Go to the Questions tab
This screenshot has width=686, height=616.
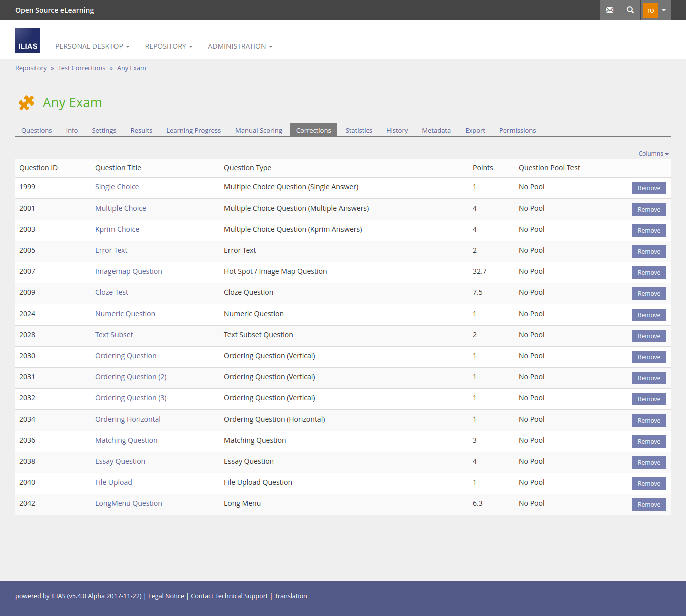36,130
